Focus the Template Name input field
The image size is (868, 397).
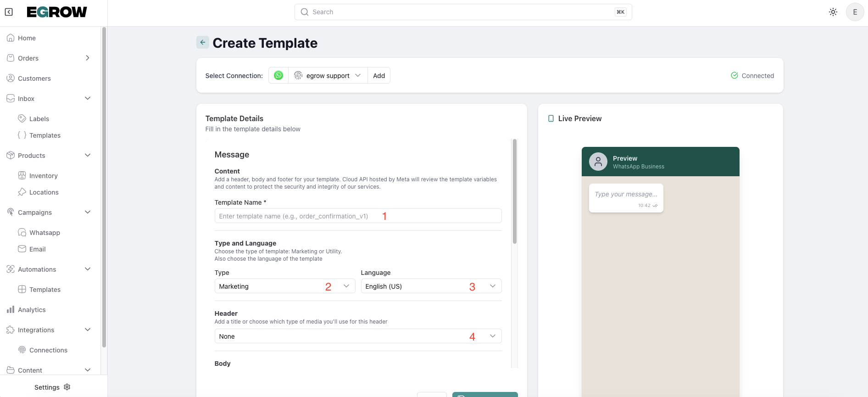click(x=358, y=216)
